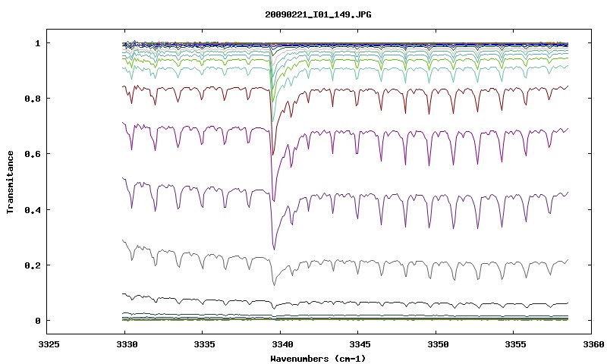Click the x-axis tick label 3335
The image size is (607, 364).
(203, 344)
